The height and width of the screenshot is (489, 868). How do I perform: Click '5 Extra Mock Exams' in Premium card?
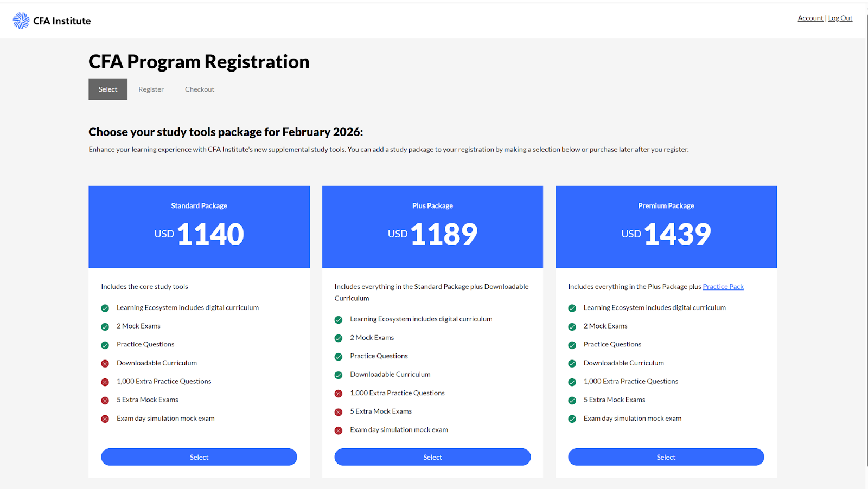615,400
